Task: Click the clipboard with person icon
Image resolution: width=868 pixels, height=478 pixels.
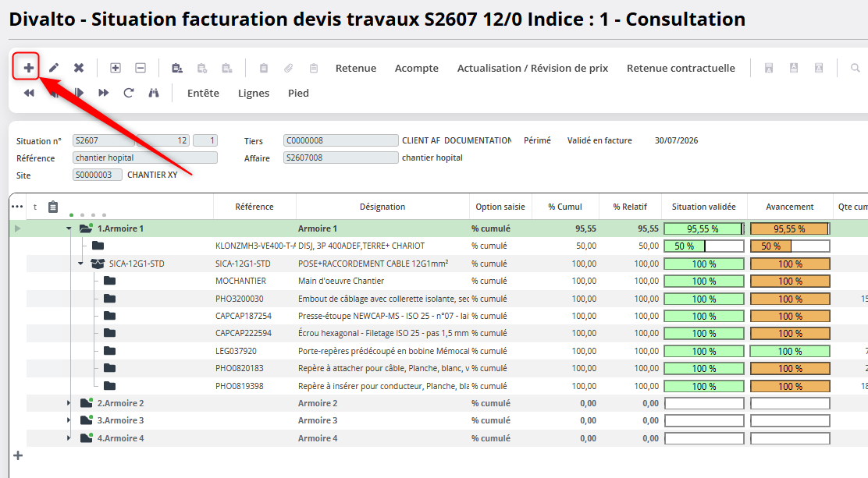Action: 177,68
